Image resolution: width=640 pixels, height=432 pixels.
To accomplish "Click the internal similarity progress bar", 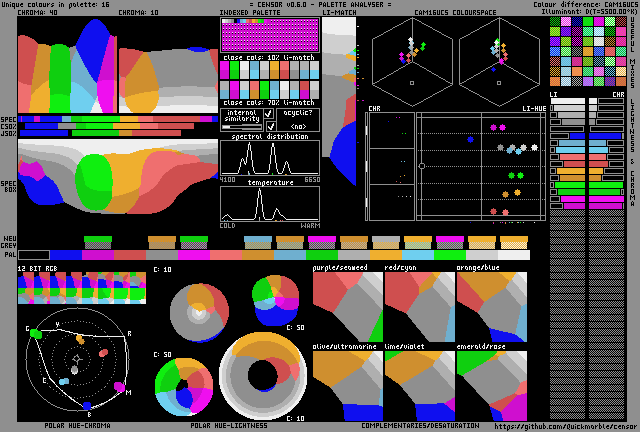I will 242,127.
